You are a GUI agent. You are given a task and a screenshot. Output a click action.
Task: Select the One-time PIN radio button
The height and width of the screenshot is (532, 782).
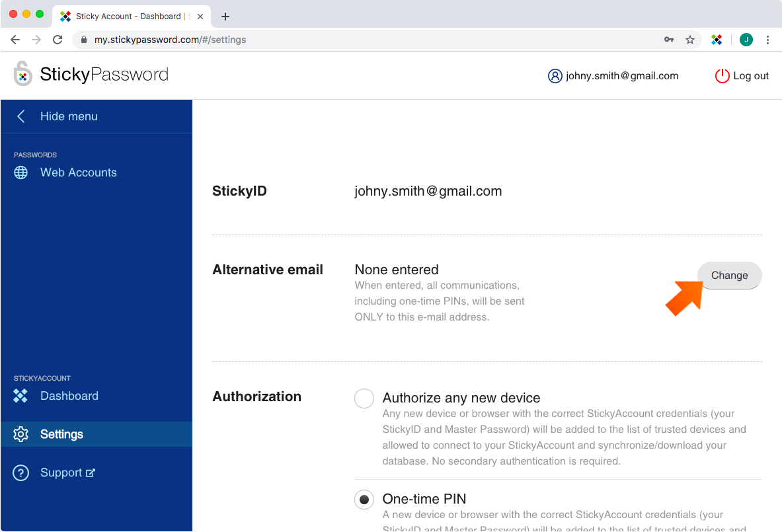coord(364,500)
